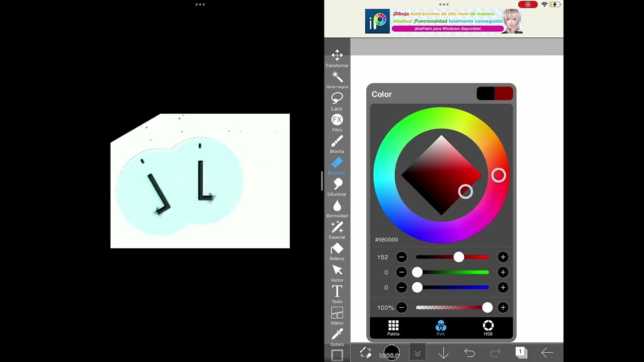Increase the opacity with plus
644x362 pixels.
click(x=503, y=307)
